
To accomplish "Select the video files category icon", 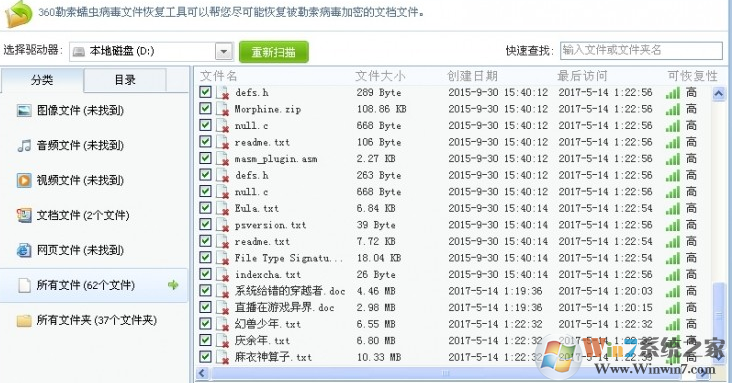I will 24,180.
